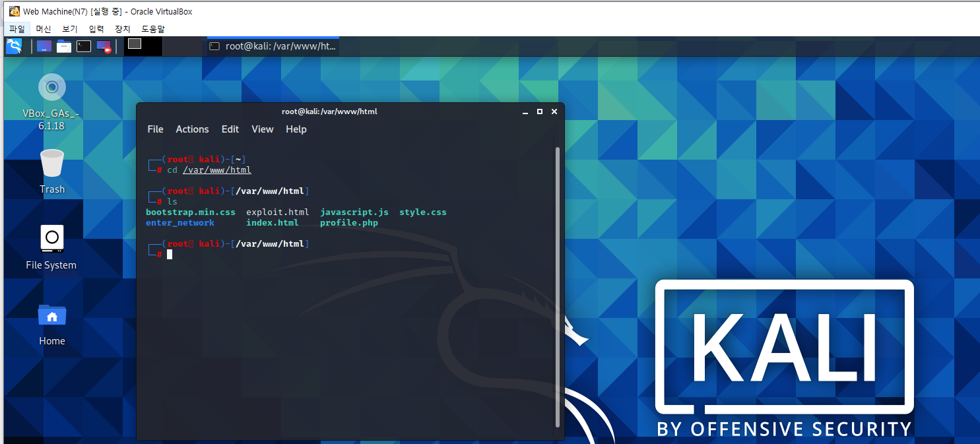The height and width of the screenshot is (444, 980).
Task: Click exploit.html in terminal listing
Action: pyautogui.click(x=278, y=212)
